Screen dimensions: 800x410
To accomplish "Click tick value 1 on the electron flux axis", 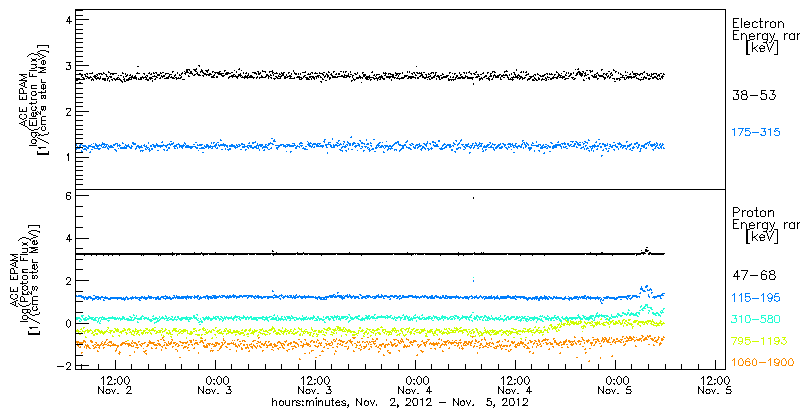I will coord(69,157).
